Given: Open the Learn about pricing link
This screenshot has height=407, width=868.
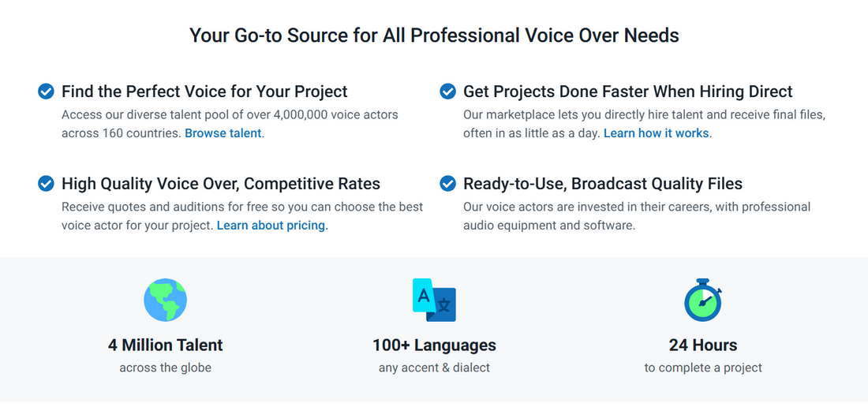Looking at the screenshot, I should pyautogui.click(x=271, y=226).
